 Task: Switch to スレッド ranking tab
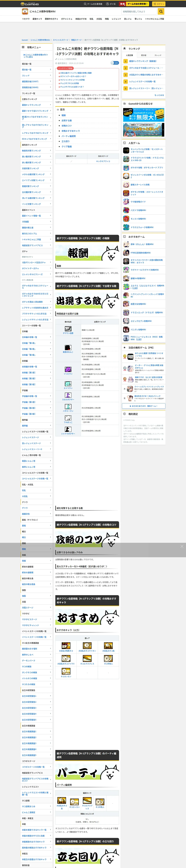coord(158,55)
